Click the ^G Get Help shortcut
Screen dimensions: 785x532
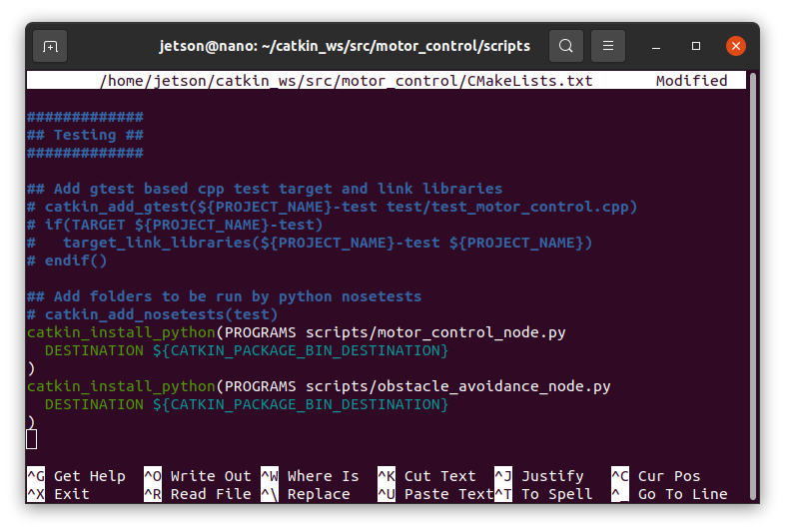pyautogui.click(x=76, y=476)
